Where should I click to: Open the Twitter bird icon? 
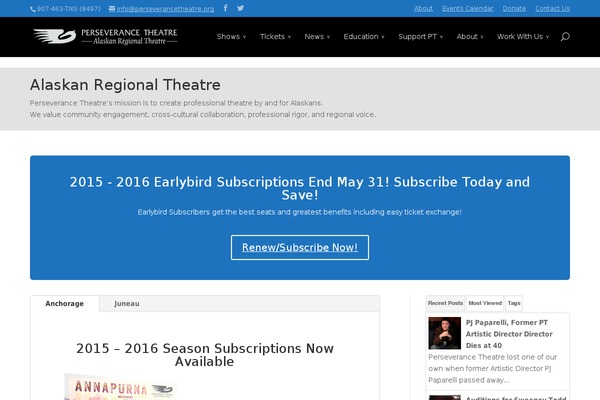(x=240, y=8)
